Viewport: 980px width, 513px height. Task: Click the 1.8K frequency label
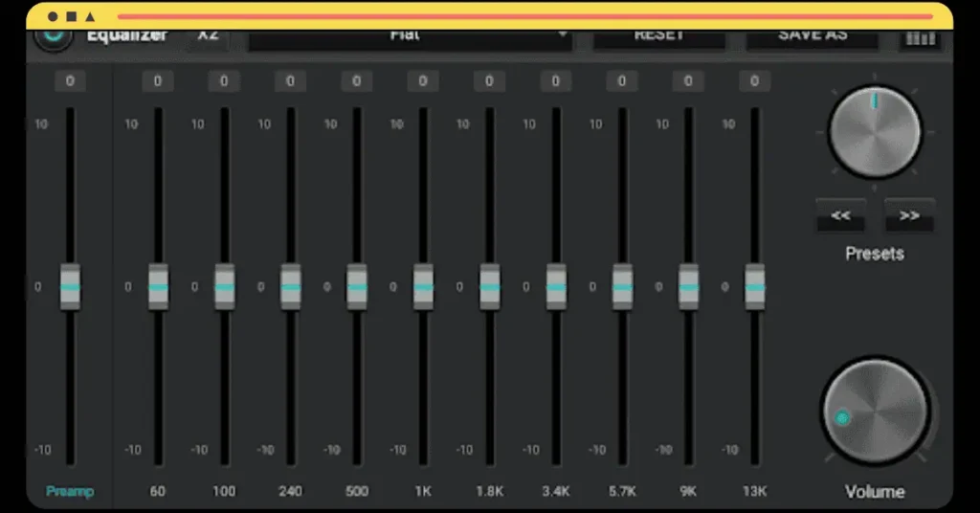coord(489,492)
